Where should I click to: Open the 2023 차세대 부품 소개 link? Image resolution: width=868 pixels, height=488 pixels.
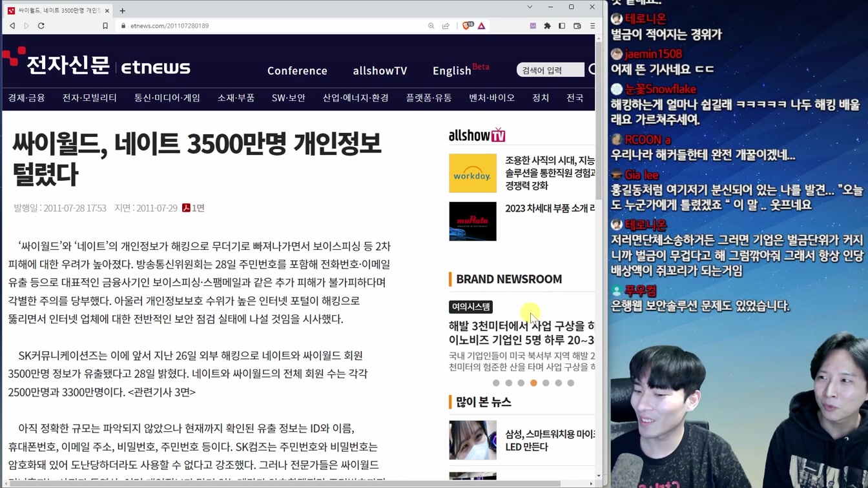point(550,208)
